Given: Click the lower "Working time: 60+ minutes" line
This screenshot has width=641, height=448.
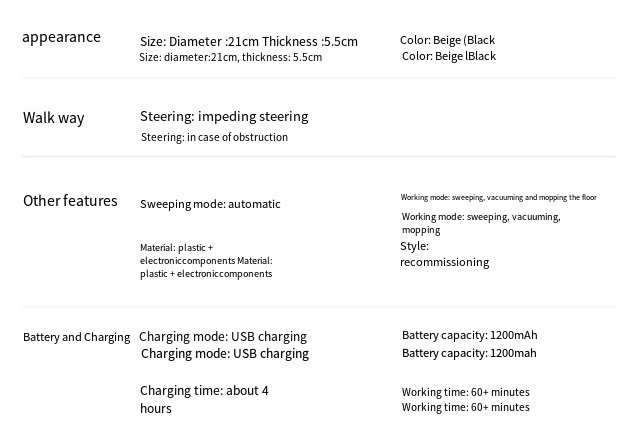Looking at the screenshot, I should (x=465, y=407).
